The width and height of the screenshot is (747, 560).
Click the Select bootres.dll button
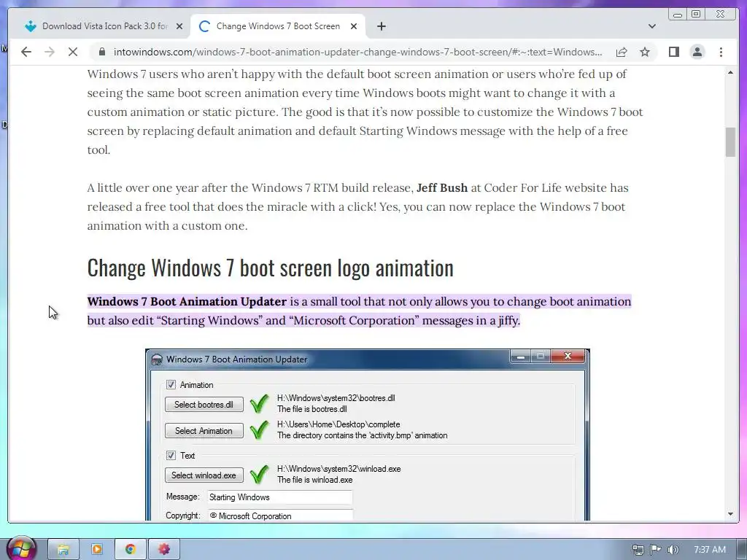pos(204,404)
